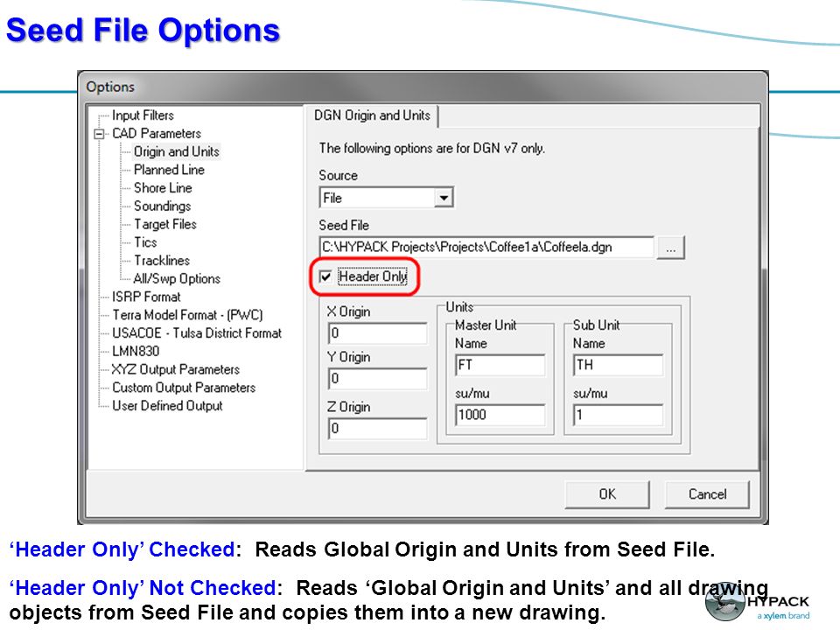Select Origin and Units tree item

click(x=176, y=151)
